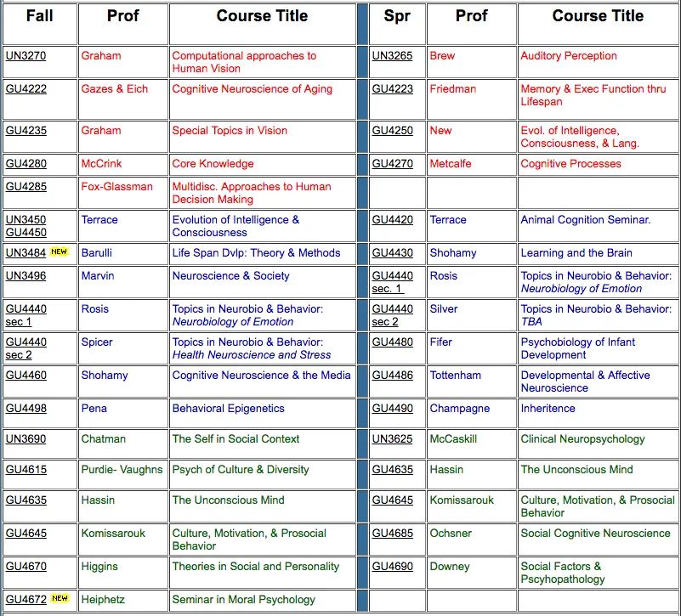
Task: Open the GU4685 course link
Action: tap(392, 534)
